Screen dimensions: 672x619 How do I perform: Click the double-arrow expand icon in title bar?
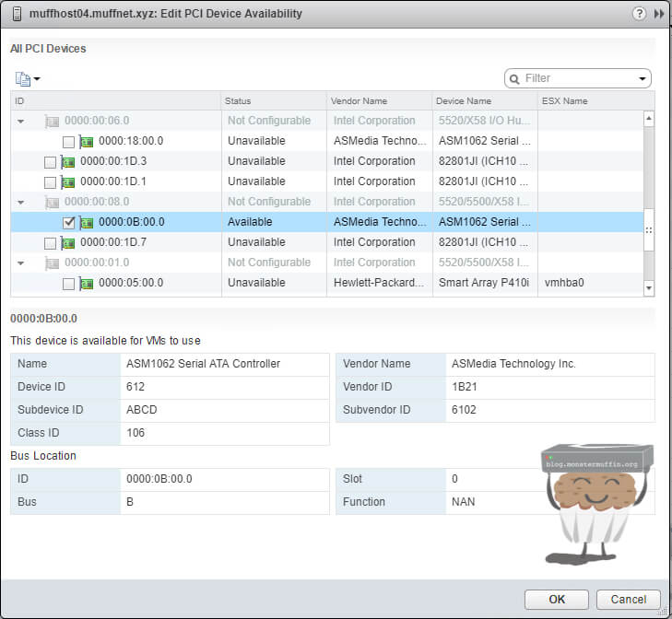click(x=659, y=14)
